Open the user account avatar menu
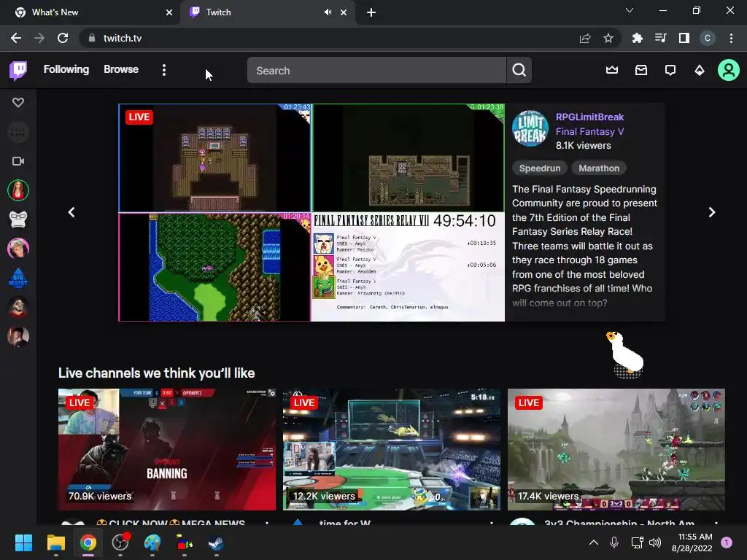The image size is (747, 560). pos(729,71)
